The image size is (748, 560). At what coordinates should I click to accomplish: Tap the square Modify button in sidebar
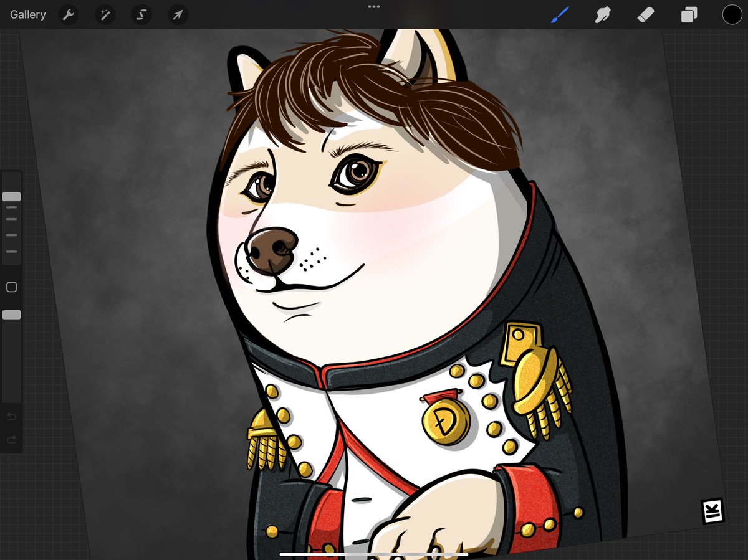point(11,287)
